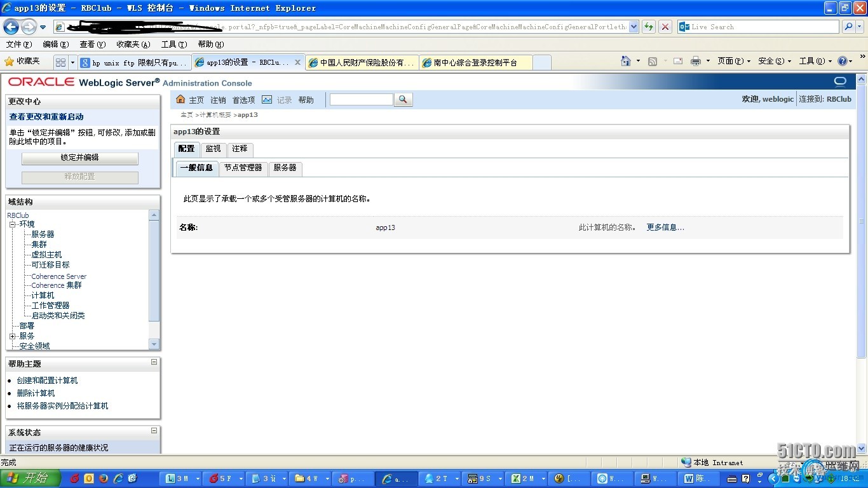Collapse the 帮助主题 panel
The width and height of the screenshot is (868, 488).
coord(154,362)
